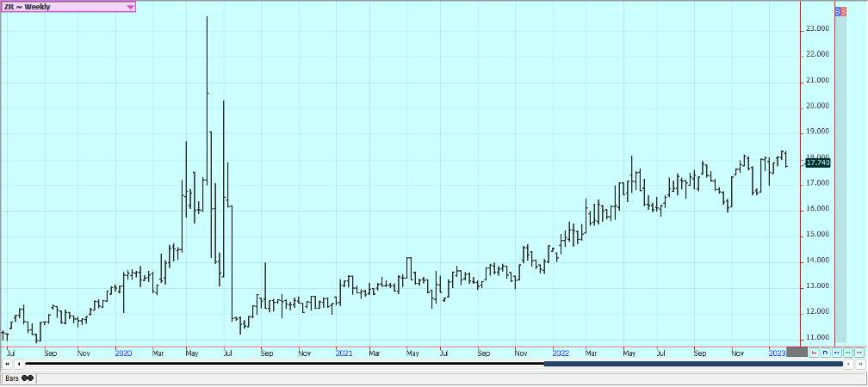Click the 22.000 price axis label
Screen dimensions: 868x387
pos(817,54)
